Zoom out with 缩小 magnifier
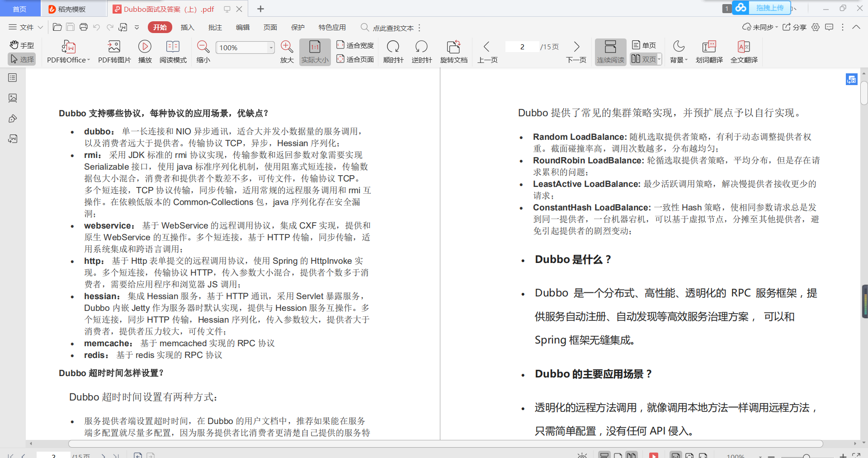Image resolution: width=868 pixels, height=458 pixels. coord(203,52)
